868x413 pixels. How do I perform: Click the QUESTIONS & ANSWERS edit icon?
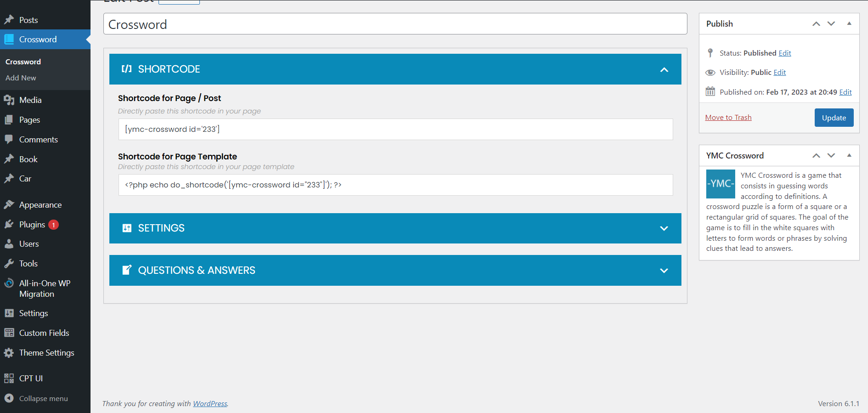tap(127, 270)
